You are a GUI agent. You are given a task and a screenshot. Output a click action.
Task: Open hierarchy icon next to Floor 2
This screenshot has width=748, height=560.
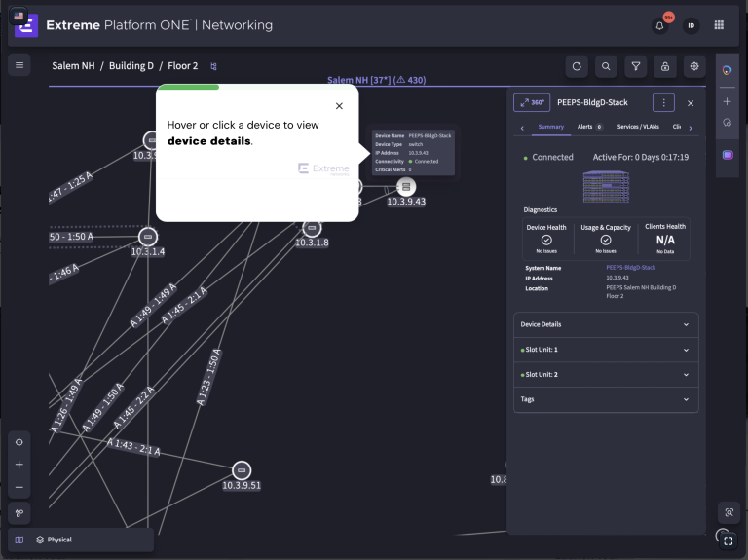[213, 67]
